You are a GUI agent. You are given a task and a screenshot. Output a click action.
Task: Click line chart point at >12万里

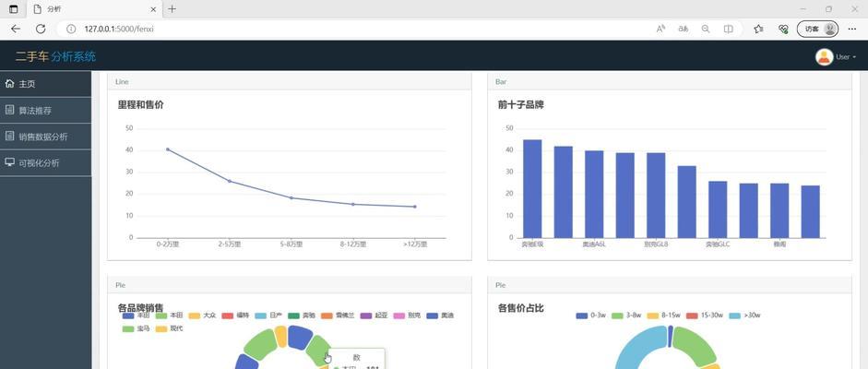click(x=414, y=207)
